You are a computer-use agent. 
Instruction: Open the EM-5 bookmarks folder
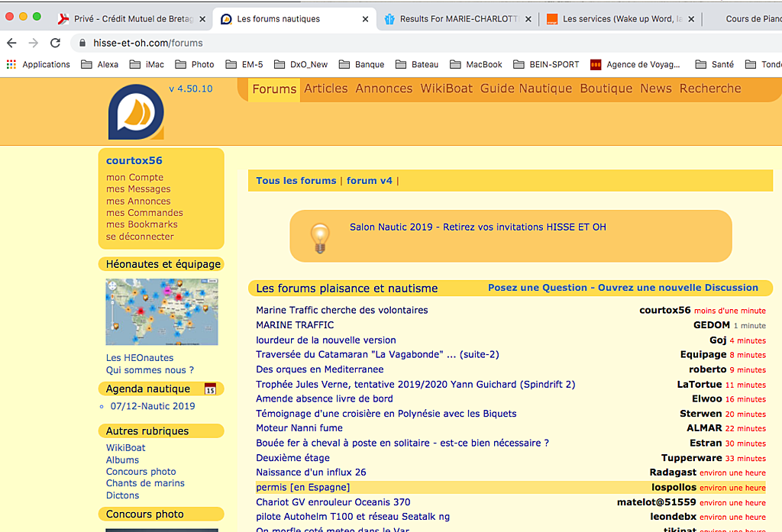coord(244,64)
